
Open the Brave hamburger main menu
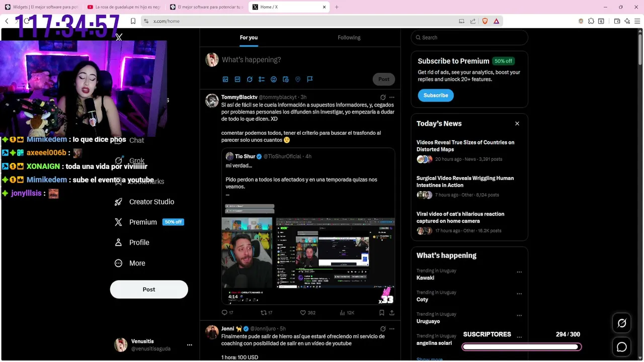(x=637, y=21)
